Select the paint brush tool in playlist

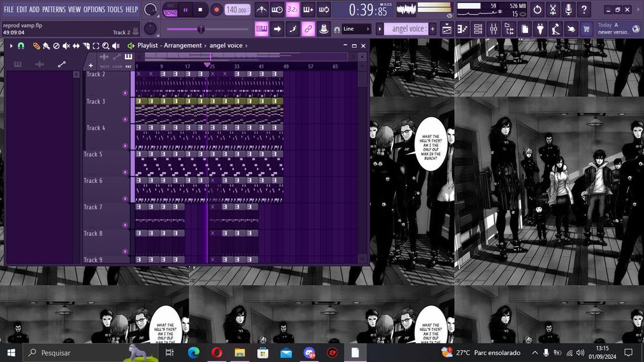46,46
